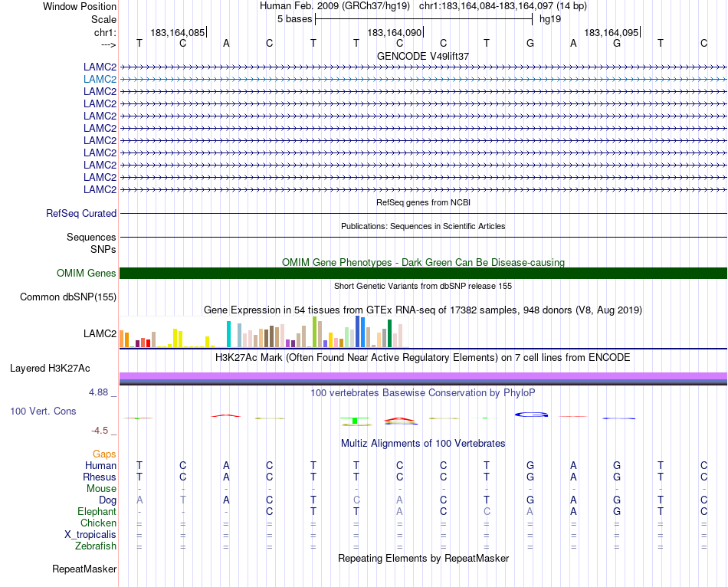
Task: Click the Sequences track label
Action: click(x=91, y=238)
